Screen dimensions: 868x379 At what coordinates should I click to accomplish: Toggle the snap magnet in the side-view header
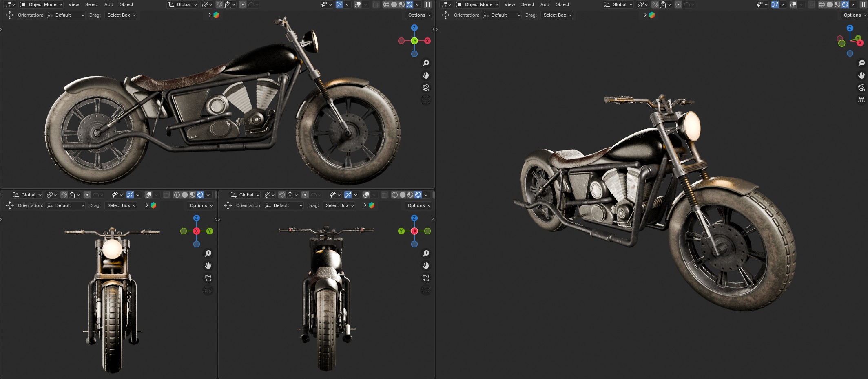(x=219, y=4)
